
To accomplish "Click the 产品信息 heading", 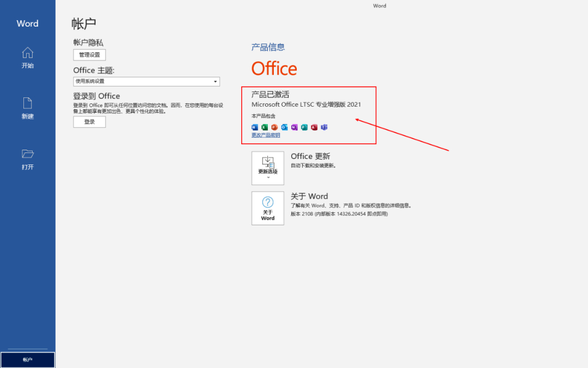I will [268, 47].
